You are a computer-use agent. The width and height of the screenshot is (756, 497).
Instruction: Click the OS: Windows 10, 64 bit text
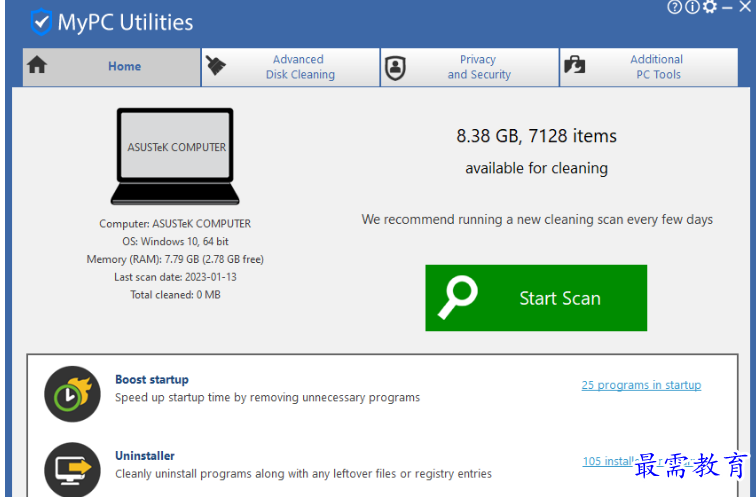click(175, 241)
